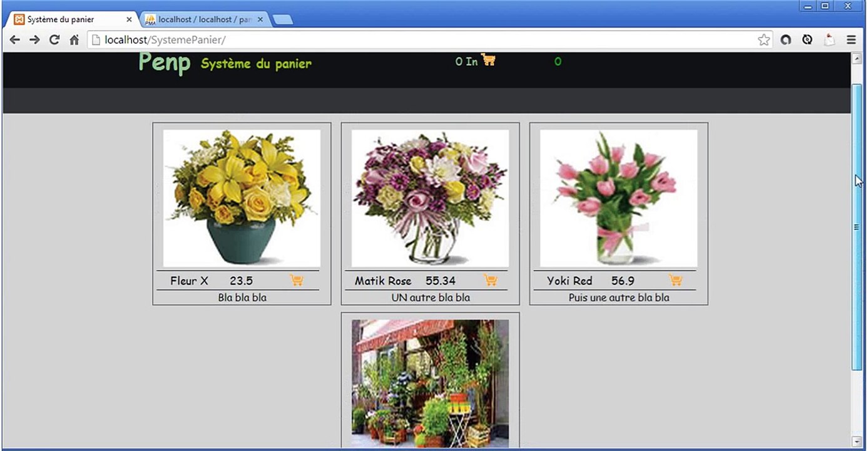Select the pink tulips Yoki Red image
Screen dimensions: 868x451
[x=618, y=198]
